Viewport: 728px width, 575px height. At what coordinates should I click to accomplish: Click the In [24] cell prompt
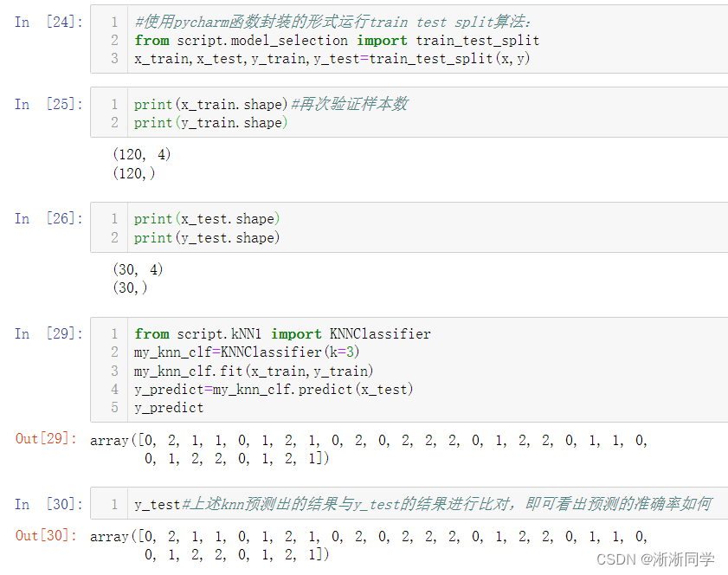[48, 22]
